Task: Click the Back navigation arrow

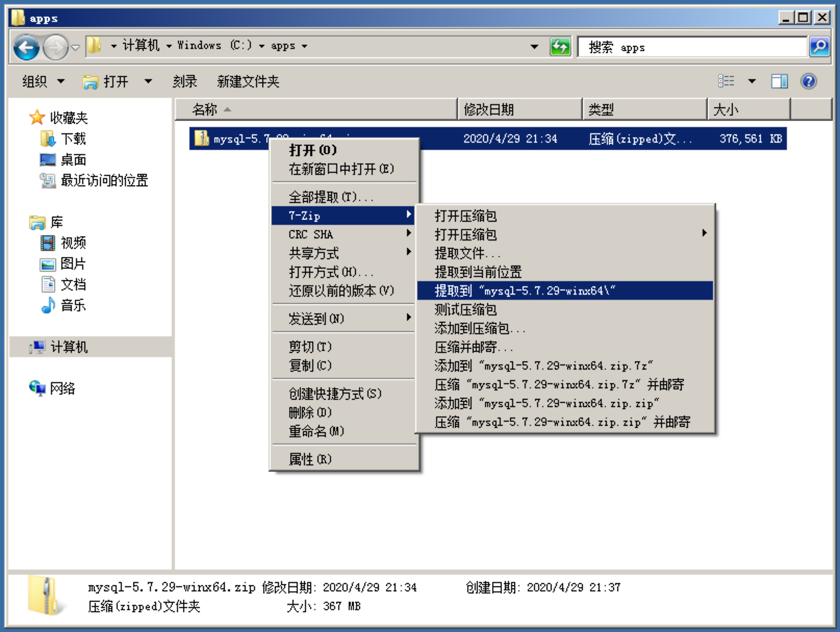Action: (x=26, y=47)
